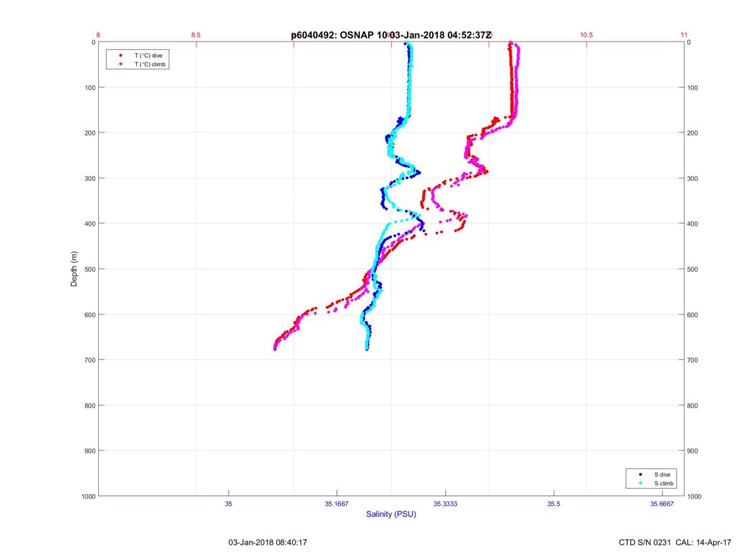Click the '35.3333' salinity tick label
The width and height of the screenshot is (756, 558).
446,504
